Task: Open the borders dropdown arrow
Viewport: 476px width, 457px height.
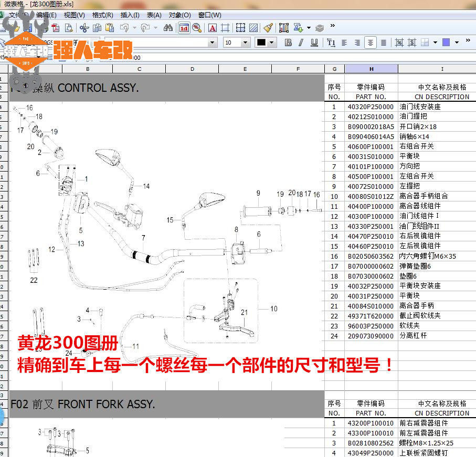Action: (435, 42)
